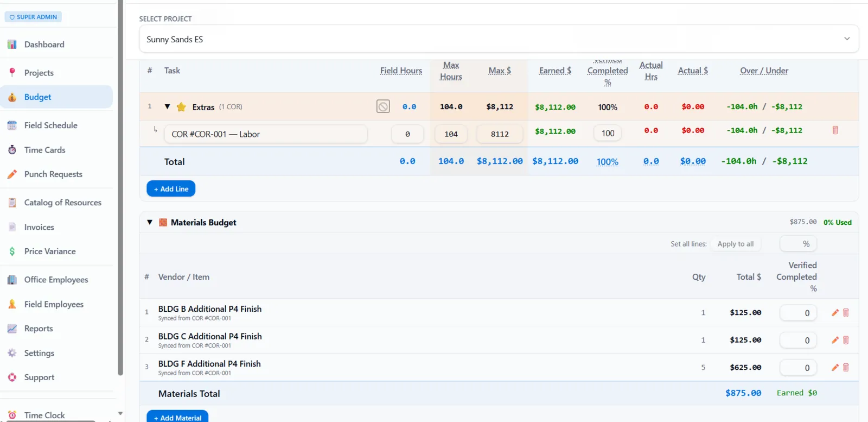Click the Invoices document icon
Screen dimensions: 868x422
pyautogui.click(x=12, y=227)
